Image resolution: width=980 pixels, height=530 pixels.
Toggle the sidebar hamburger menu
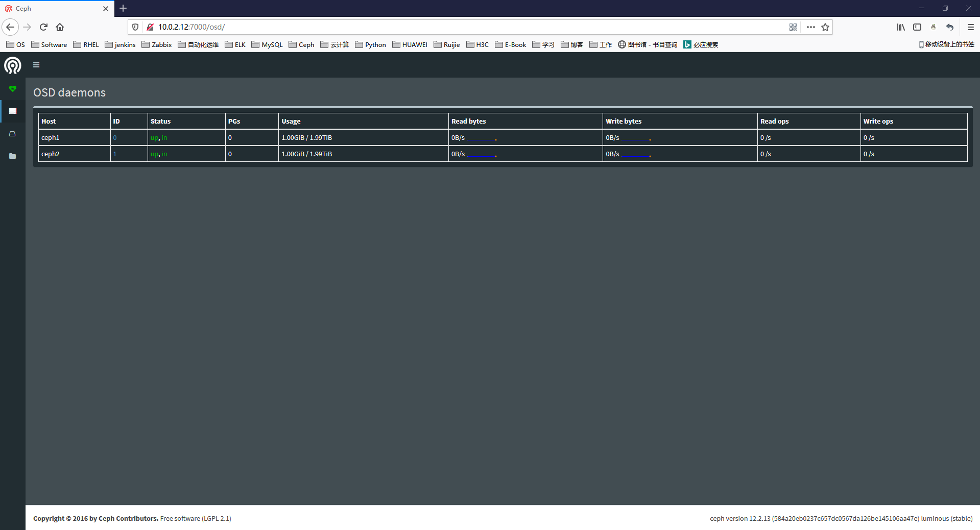[36, 65]
